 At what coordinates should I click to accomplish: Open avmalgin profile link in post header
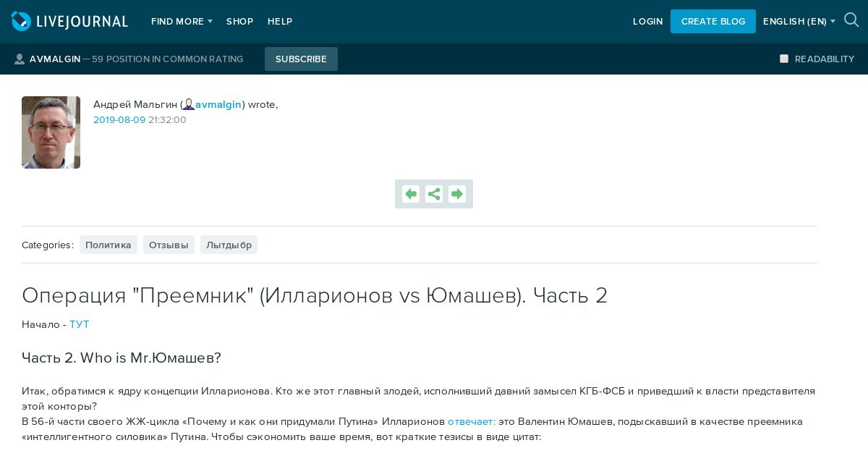pyautogui.click(x=218, y=104)
